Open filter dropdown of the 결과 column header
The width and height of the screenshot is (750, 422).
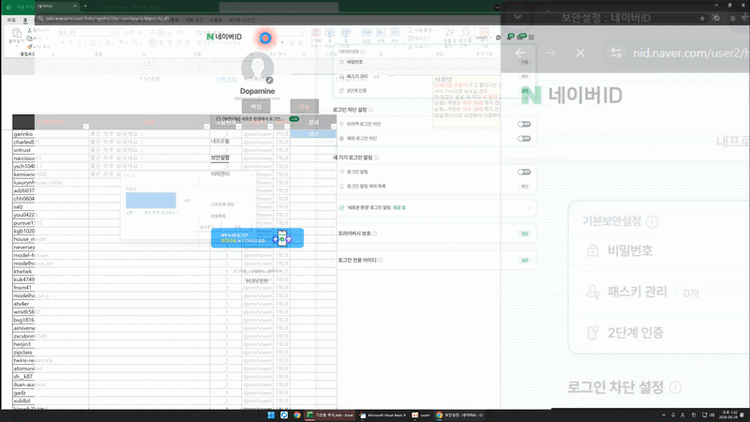[x=333, y=127]
